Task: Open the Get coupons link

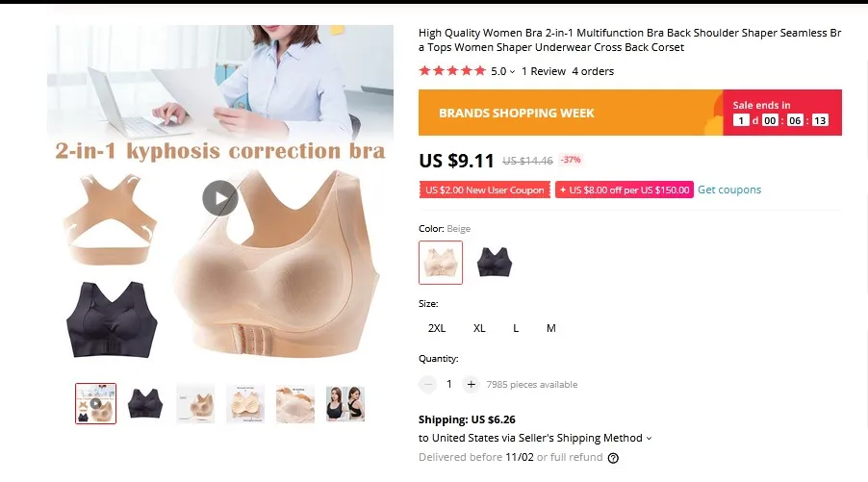Action: click(729, 190)
